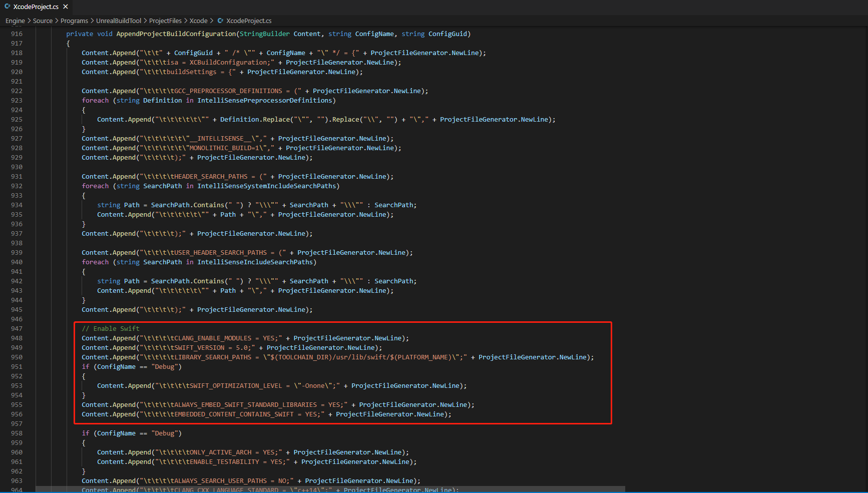
Task: Click the UnrealBuildTool breadcrumb item
Action: coord(119,21)
